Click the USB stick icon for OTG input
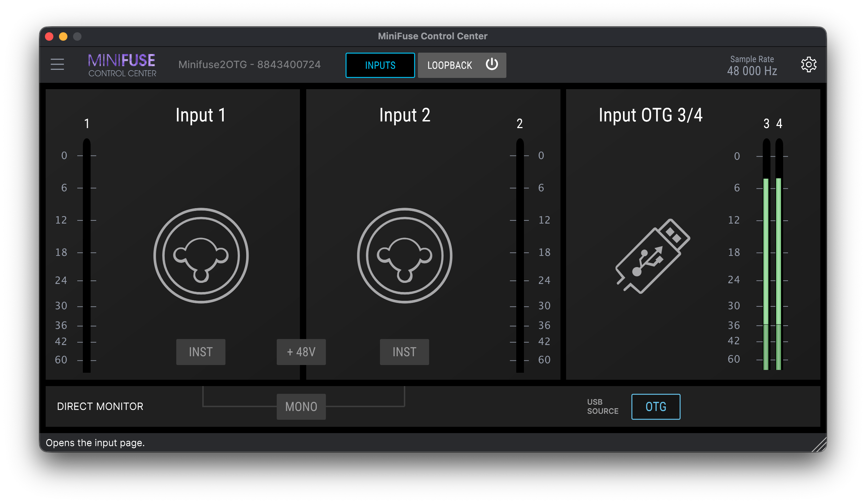 click(652, 256)
